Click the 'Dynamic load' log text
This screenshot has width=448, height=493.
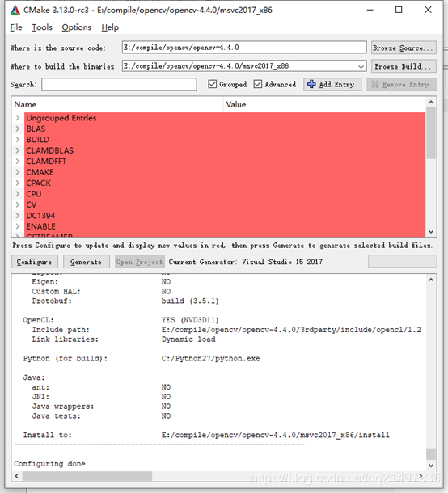pyautogui.click(x=188, y=339)
